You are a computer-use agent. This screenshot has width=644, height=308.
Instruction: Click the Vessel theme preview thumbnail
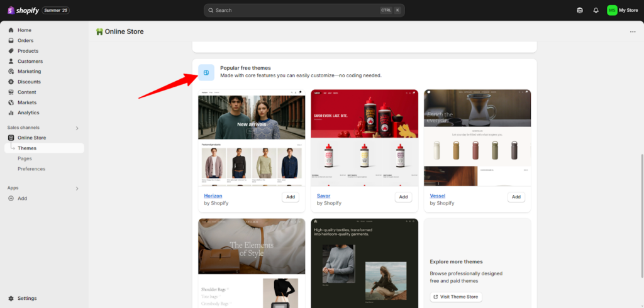pos(477,138)
